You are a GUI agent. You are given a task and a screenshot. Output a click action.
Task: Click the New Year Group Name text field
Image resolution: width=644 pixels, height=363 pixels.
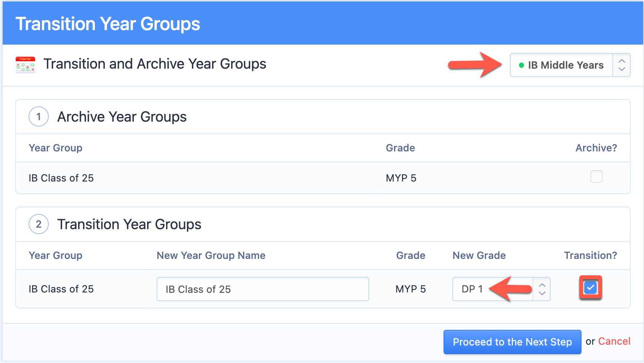(263, 289)
